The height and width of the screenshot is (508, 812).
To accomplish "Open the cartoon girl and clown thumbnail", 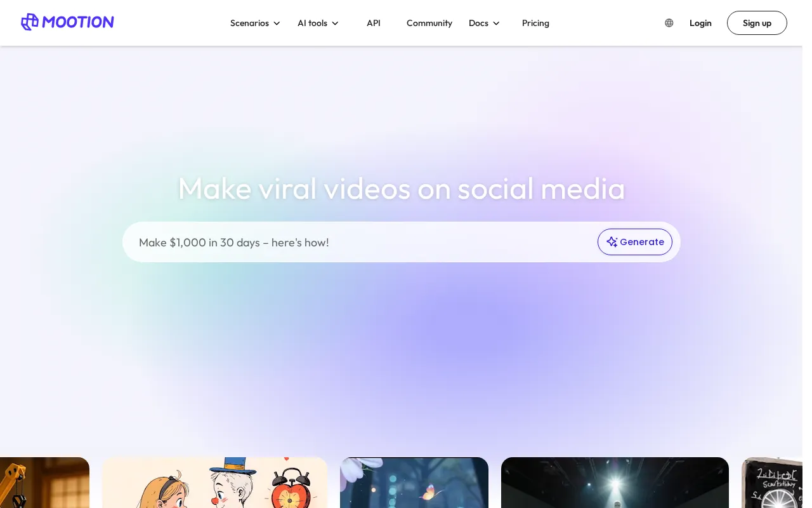I will [215, 483].
